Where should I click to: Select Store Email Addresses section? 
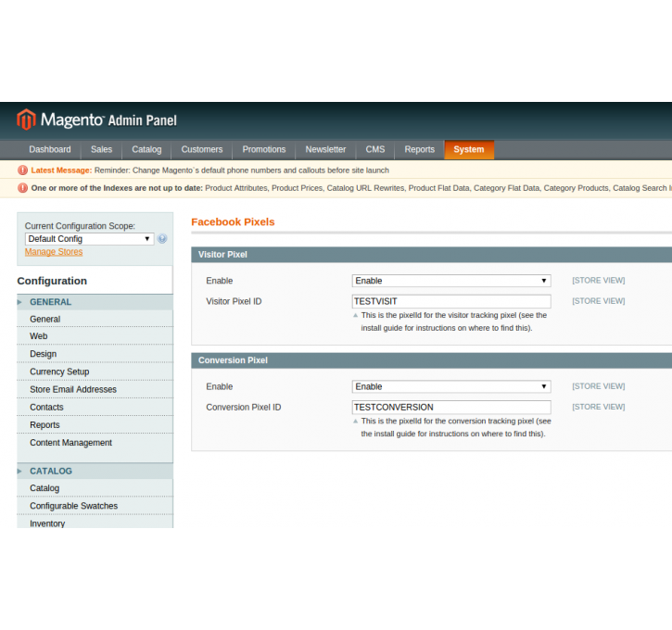click(95, 389)
